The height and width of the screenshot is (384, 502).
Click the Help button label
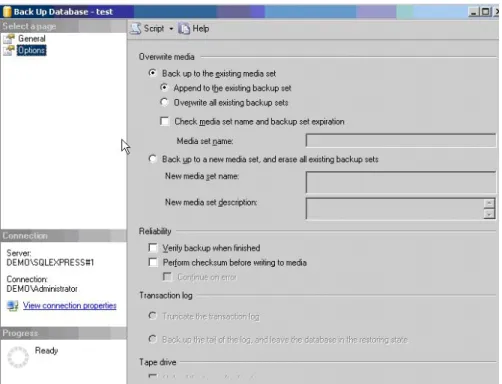201,29
